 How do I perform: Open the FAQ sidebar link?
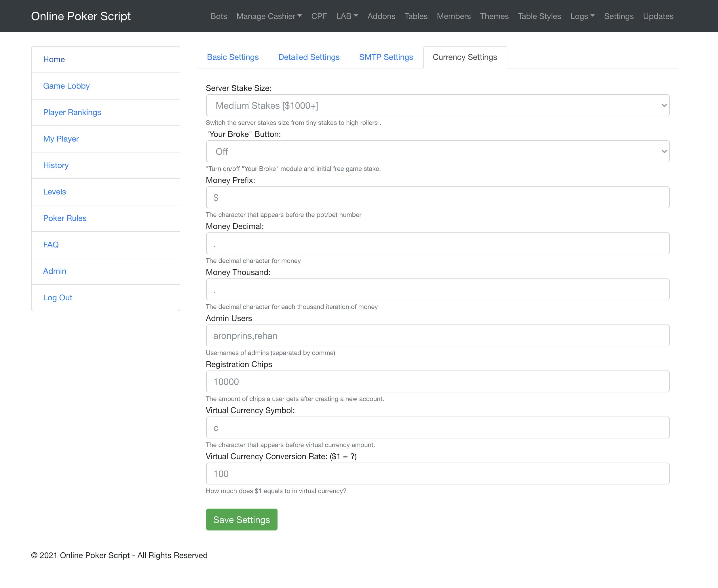coord(105,245)
